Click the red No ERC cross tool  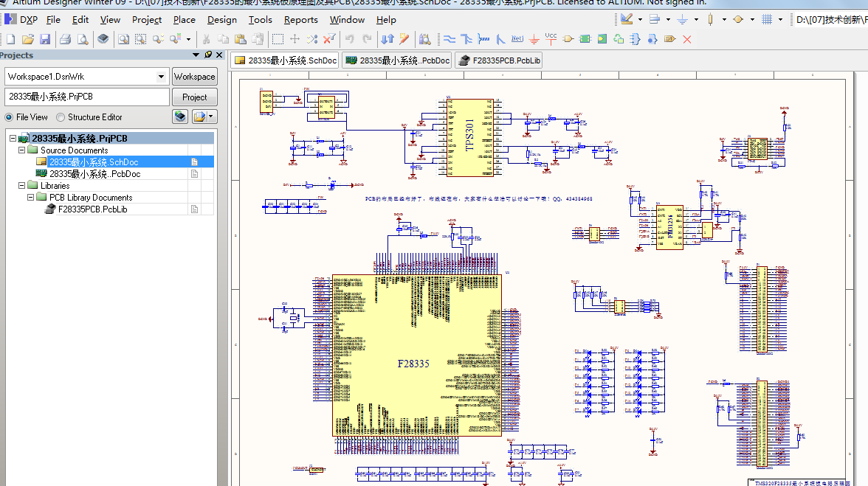tap(687, 39)
